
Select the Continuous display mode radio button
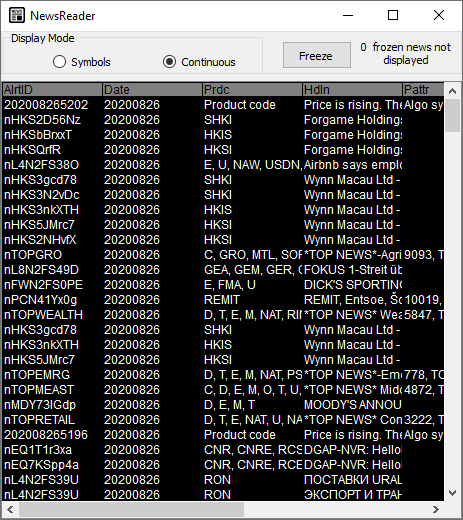pos(169,62)
